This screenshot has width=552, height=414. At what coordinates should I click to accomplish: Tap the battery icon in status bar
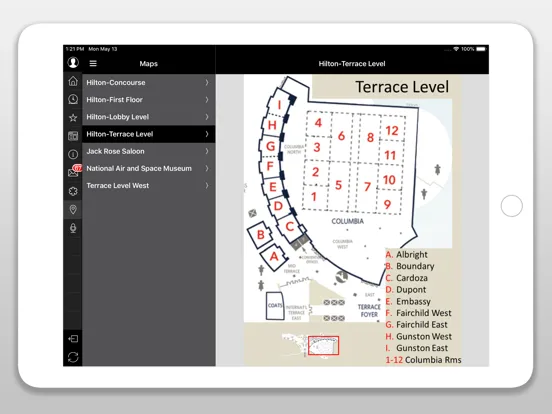[x=481, y=49]
